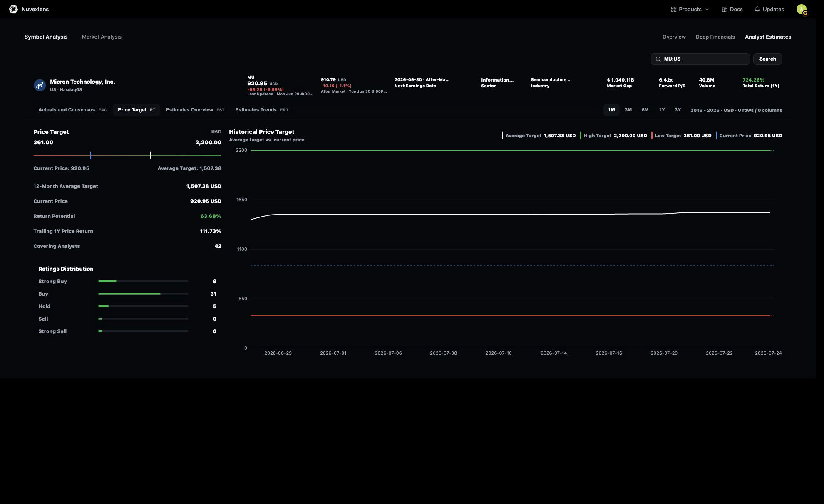Toggle Average Target legend entry
The image size is (824, 504).
click(x=539, y=136)
